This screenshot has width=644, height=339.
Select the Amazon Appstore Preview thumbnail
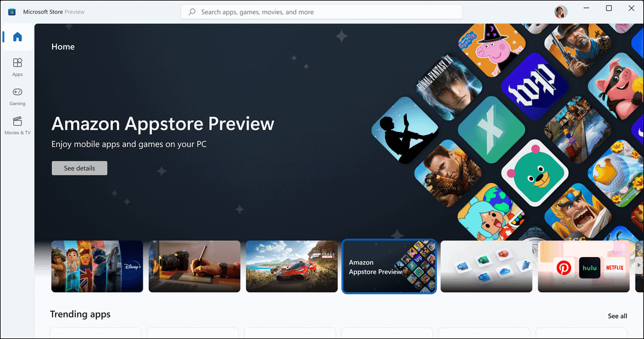click(389, 267)
